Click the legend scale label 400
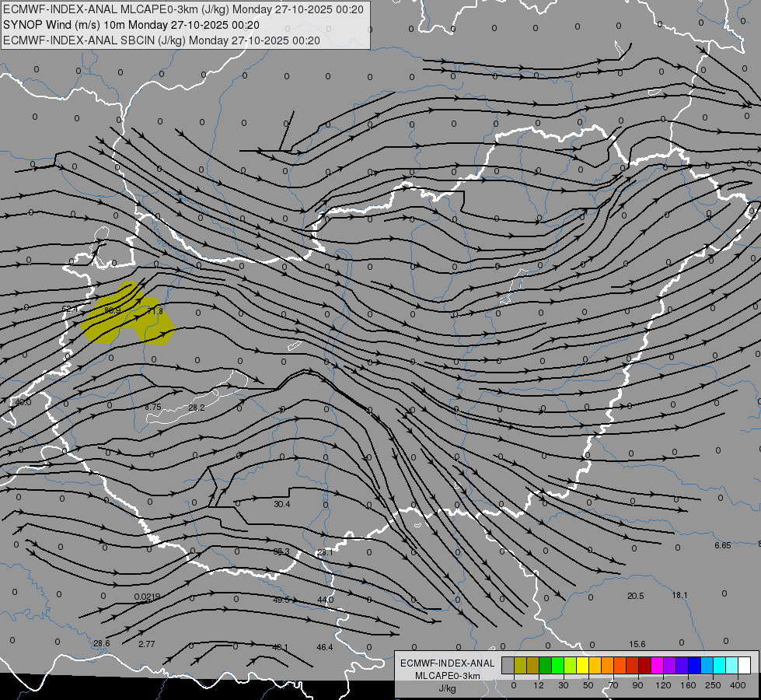 coord(738,685)
